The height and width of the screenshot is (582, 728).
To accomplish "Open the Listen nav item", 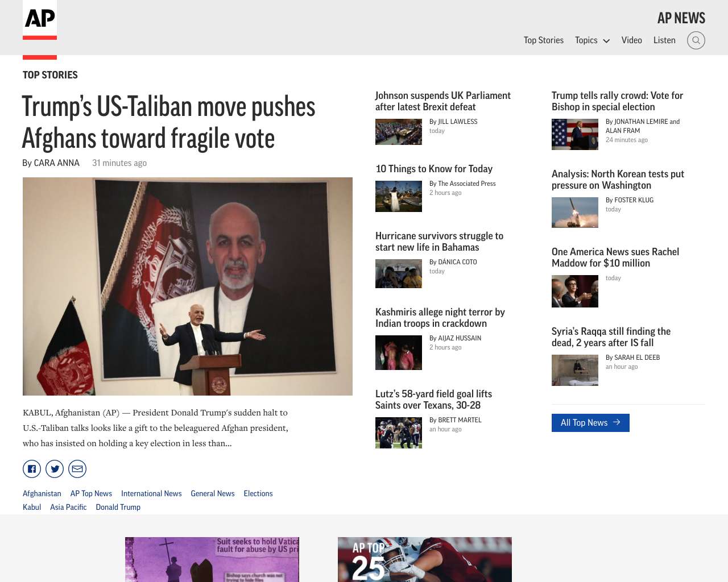I will click(664, 40).
